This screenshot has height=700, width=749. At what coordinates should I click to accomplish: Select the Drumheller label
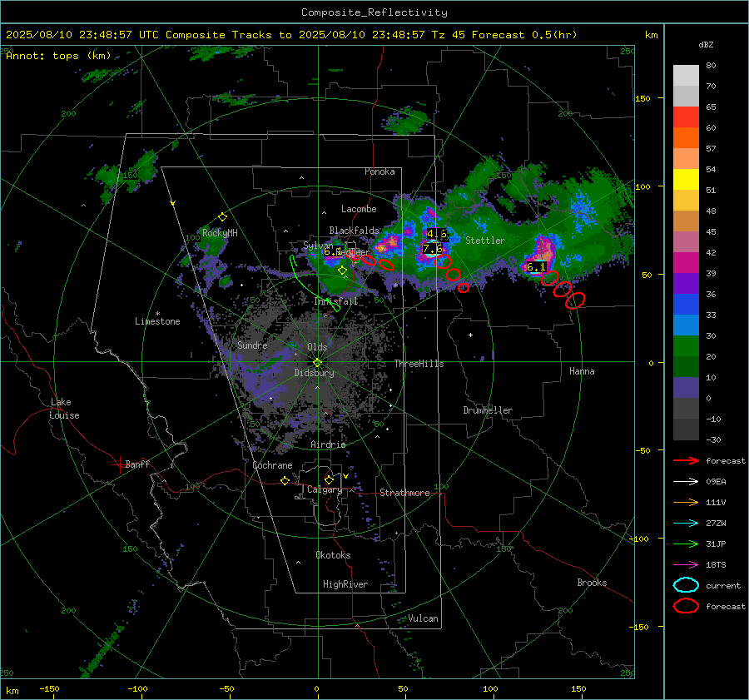[488, 410]
